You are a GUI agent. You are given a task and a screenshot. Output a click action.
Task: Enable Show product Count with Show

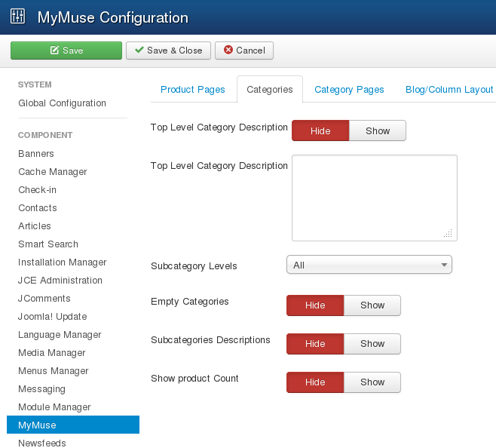(372, 382)
